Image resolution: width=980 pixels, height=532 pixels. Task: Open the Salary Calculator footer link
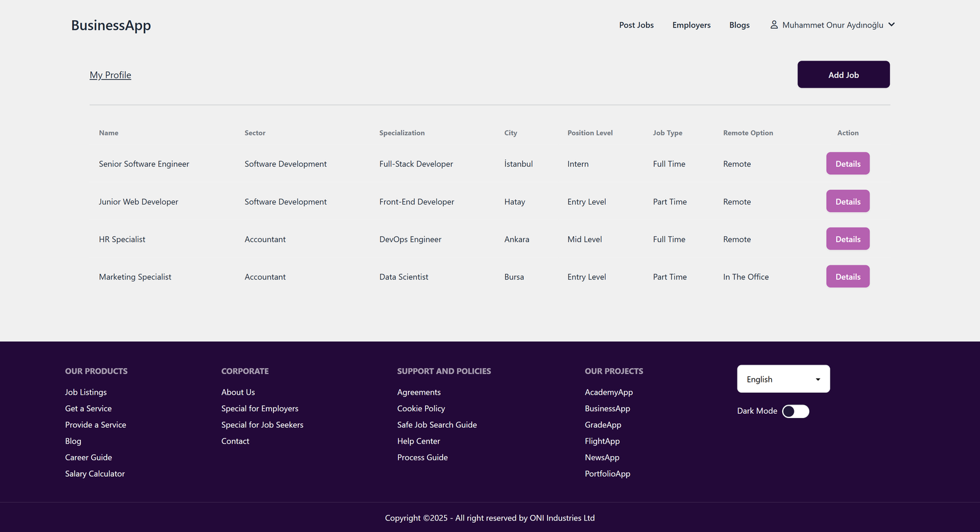tap(95, 474)
